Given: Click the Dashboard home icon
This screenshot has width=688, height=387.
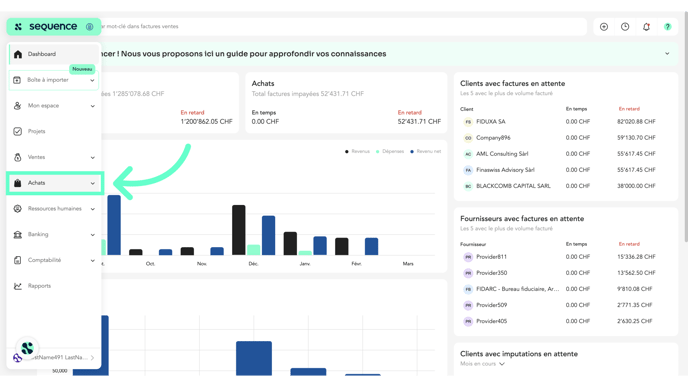Looking at the screenshot, I should pyautogui.click(x=18, y=54).
